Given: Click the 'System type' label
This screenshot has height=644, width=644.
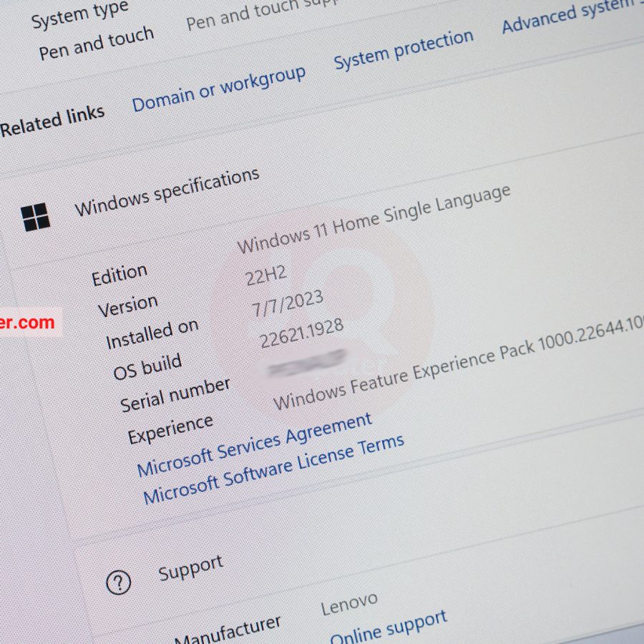Looking at the screenshot, I should click(80, 15).
